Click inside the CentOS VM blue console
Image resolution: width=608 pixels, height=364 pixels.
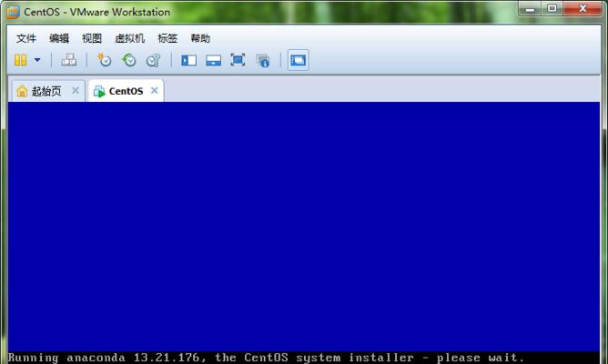click(x=304, y=227)
